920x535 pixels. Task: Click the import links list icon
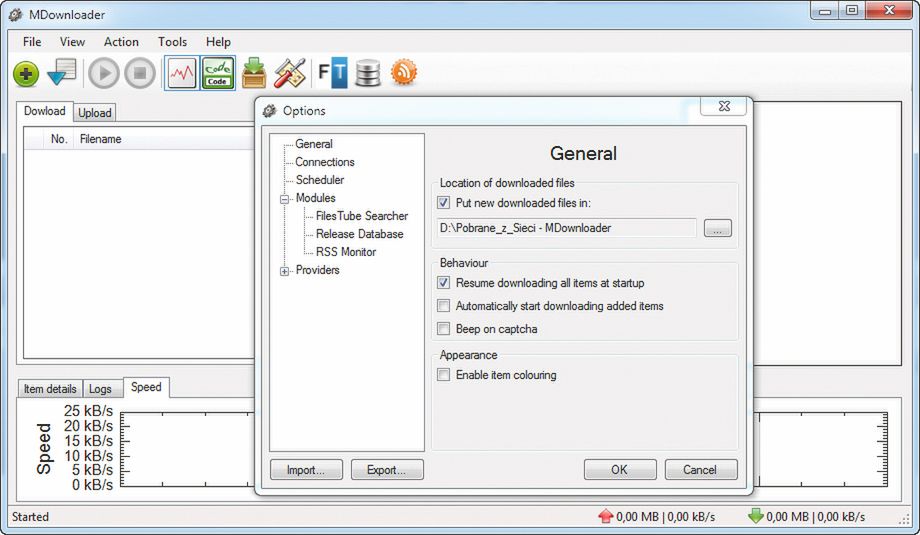click(x=62, y=73)
